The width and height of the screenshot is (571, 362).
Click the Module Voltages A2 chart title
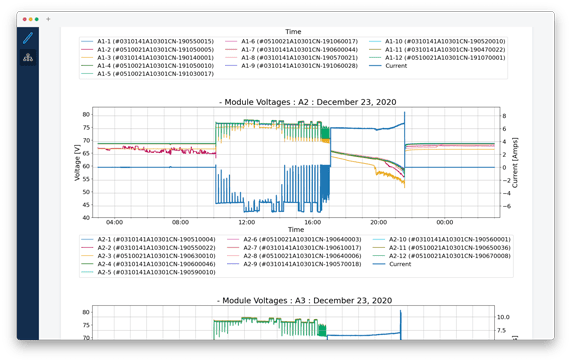[x=308, y=102]
